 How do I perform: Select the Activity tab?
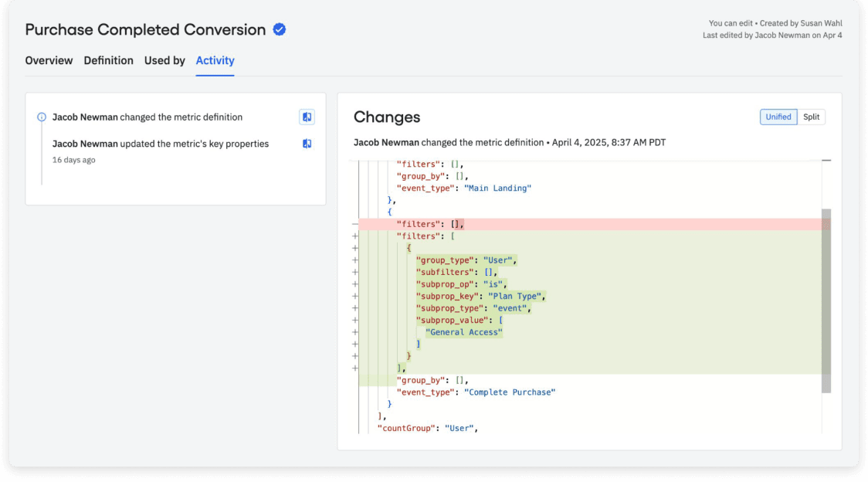click(x=215, y=60)
